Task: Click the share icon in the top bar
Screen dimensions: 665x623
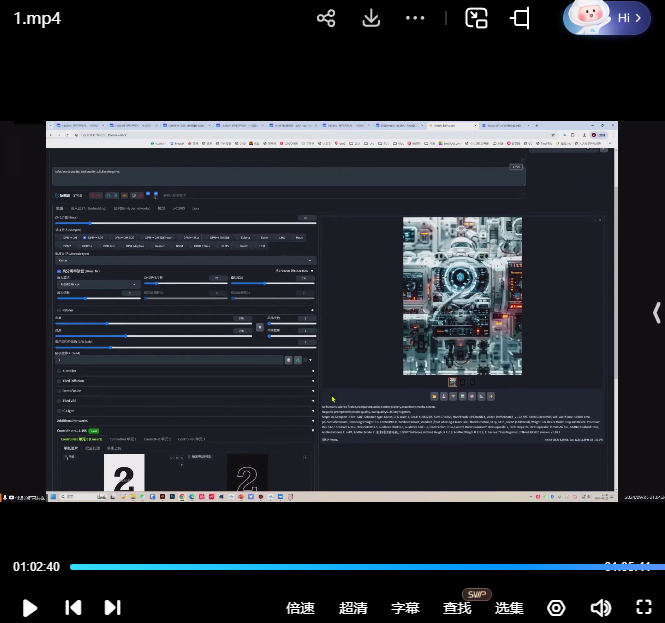Action: pos(325,18)
